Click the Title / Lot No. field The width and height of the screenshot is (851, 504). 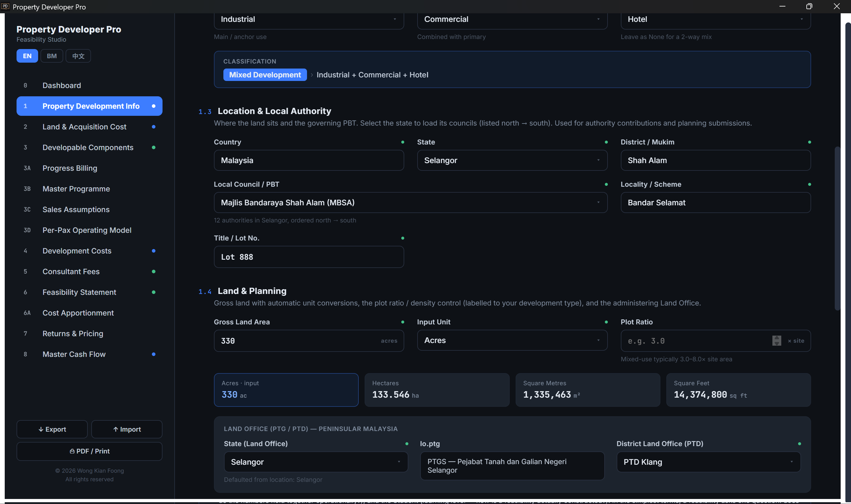pyautogui.click(x=309, y=257)
